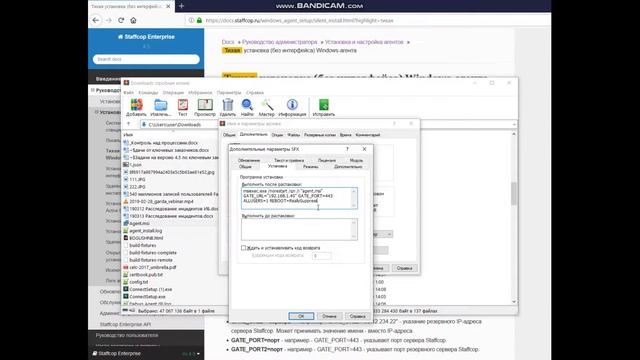Switch to Общие tab in SFX dialog
Image resolution: width=640 pixels, height=360 pixels.
point(245,167)
